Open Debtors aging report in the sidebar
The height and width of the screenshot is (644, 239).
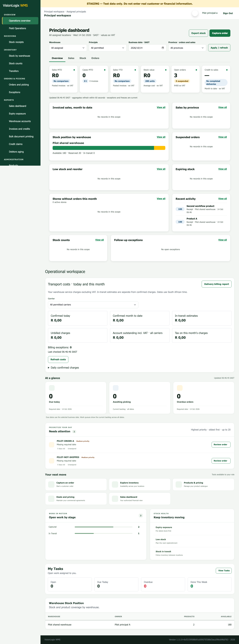[20, 152]
